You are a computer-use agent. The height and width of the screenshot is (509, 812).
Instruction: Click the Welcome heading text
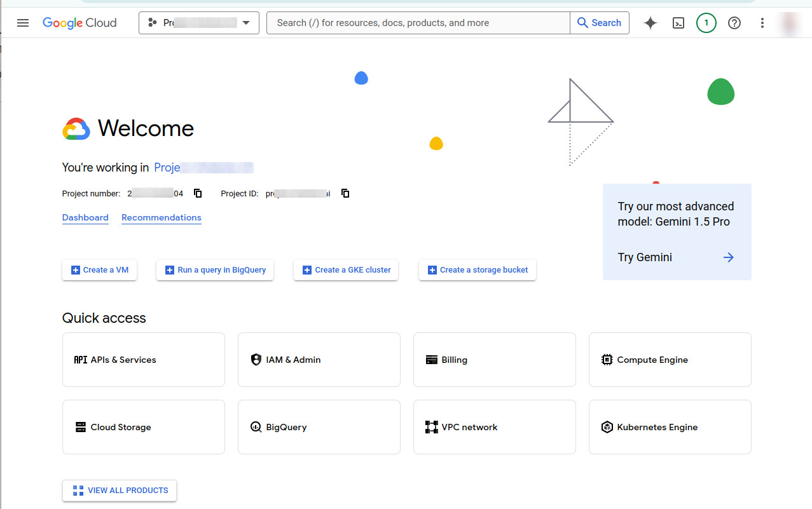pos(146,128)
